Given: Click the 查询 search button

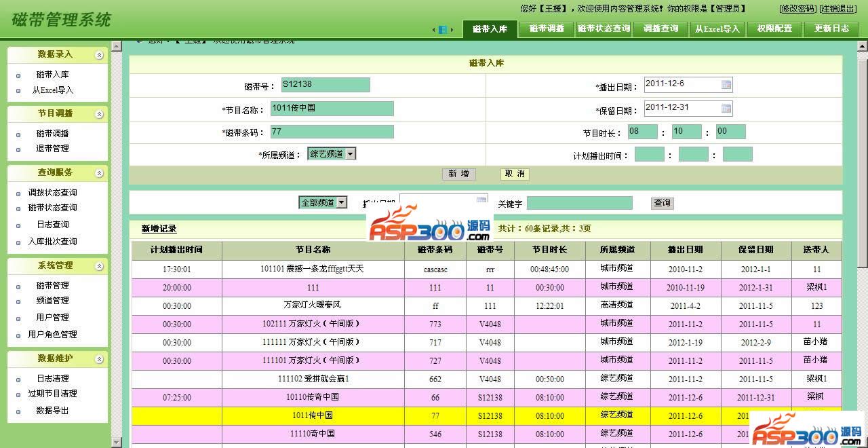Looking at the screenshot, I should pyautogui.click(x=662, y=203).
